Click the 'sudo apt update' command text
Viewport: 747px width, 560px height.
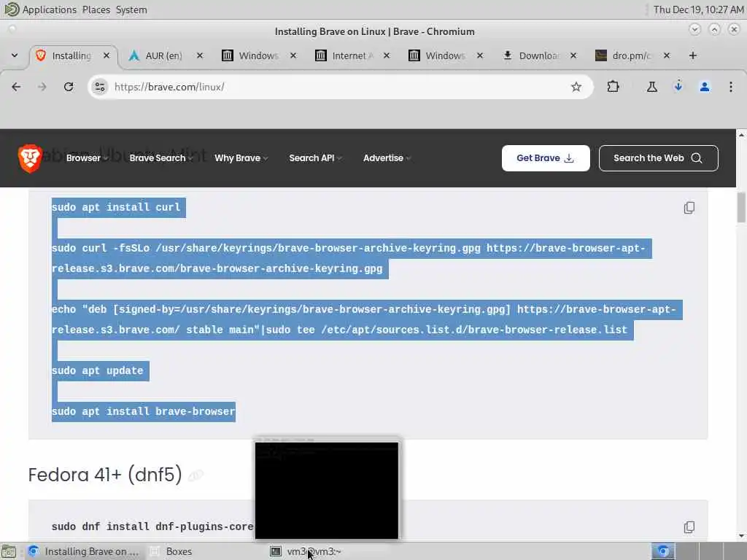coord(97,370)
